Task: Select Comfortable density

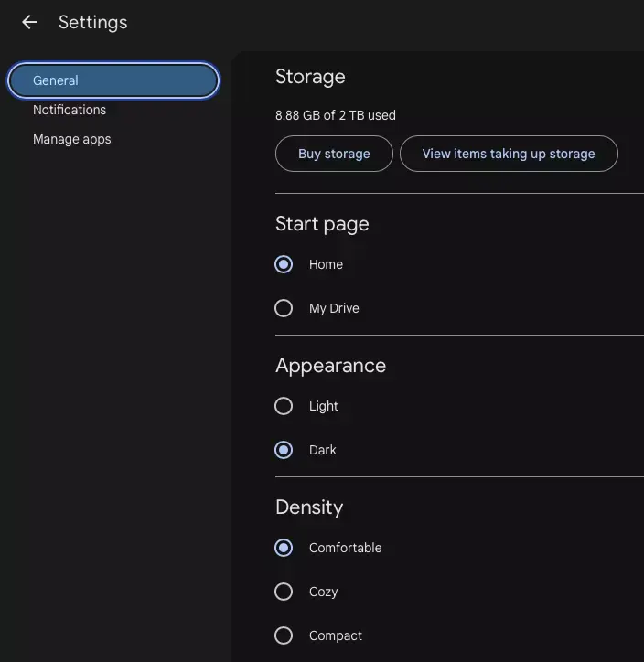Action: pos(284,548)
